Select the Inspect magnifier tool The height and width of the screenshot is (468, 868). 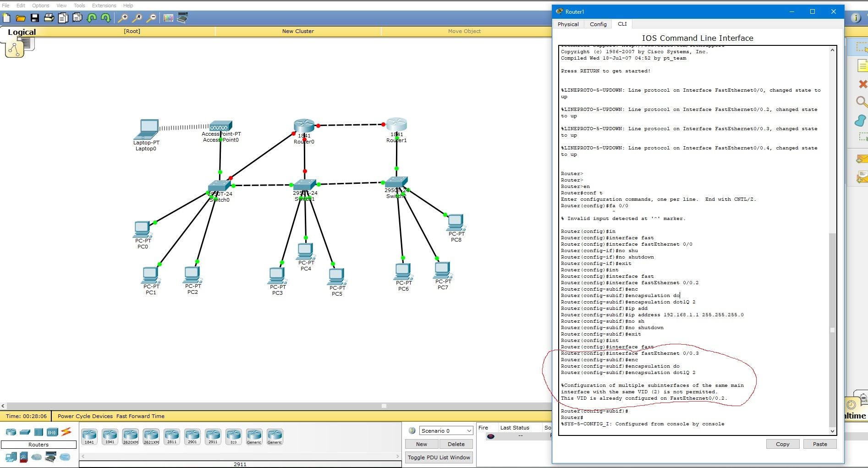pos(862,102)
